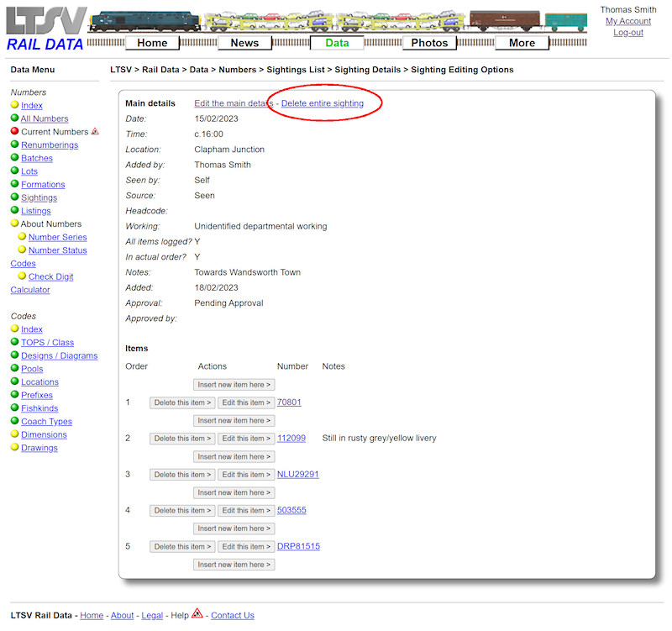Click the yellow status dot beside Numbers Index
The width and height of the screenshot is (672, 631).
click(15, 105)
